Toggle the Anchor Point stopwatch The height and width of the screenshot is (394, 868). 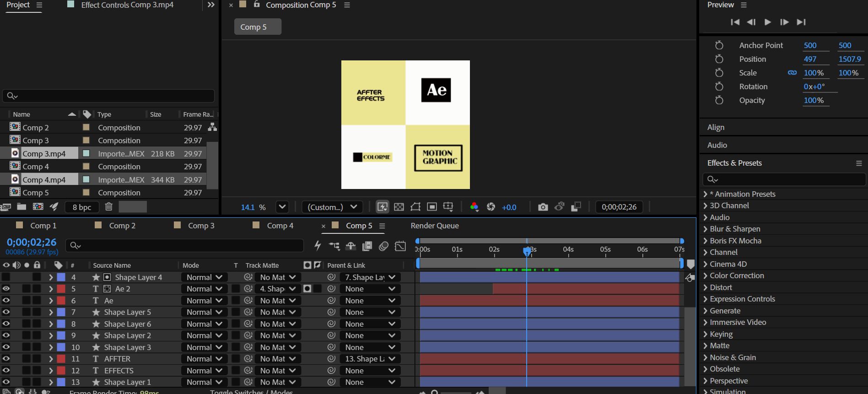click(719, 45)
